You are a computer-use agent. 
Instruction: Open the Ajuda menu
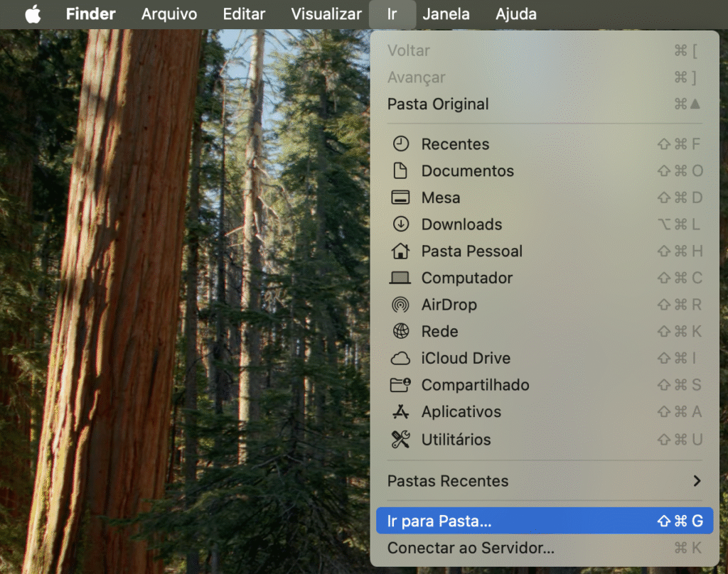516,14
